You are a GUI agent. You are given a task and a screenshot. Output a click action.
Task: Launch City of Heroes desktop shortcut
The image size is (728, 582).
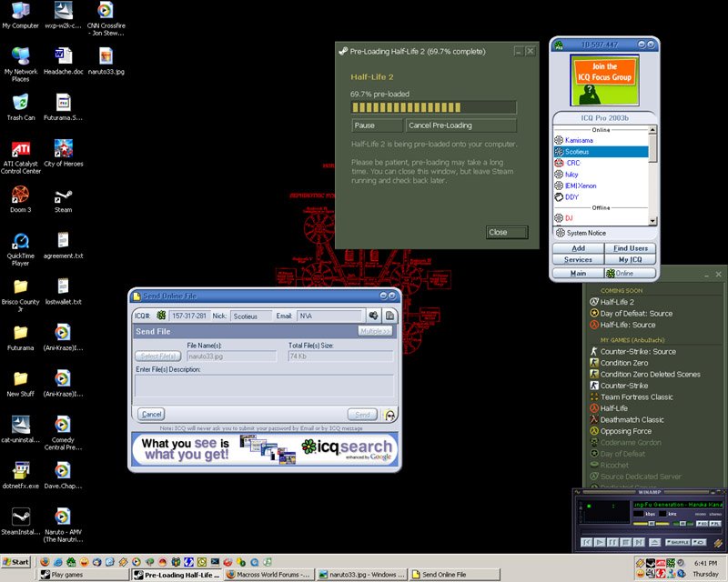pos(63,153)
